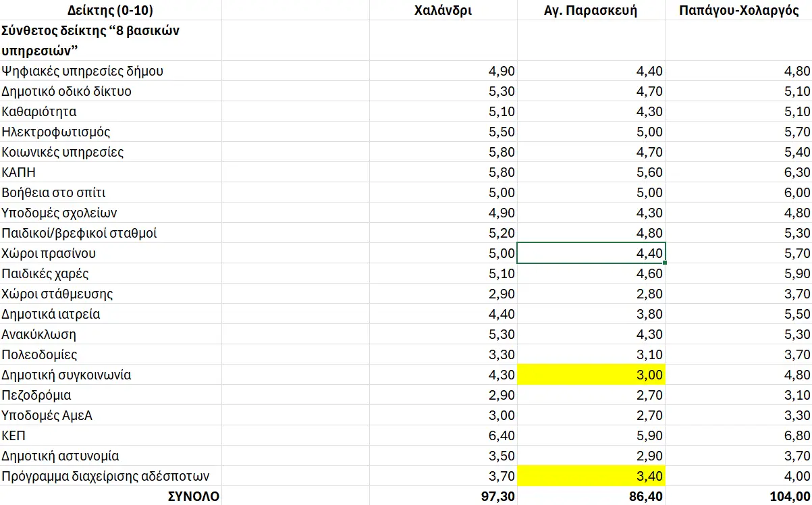Click the Χαλάνδρι total value 97,30
Screen dimensions: 812x505
tap(443, 496)
